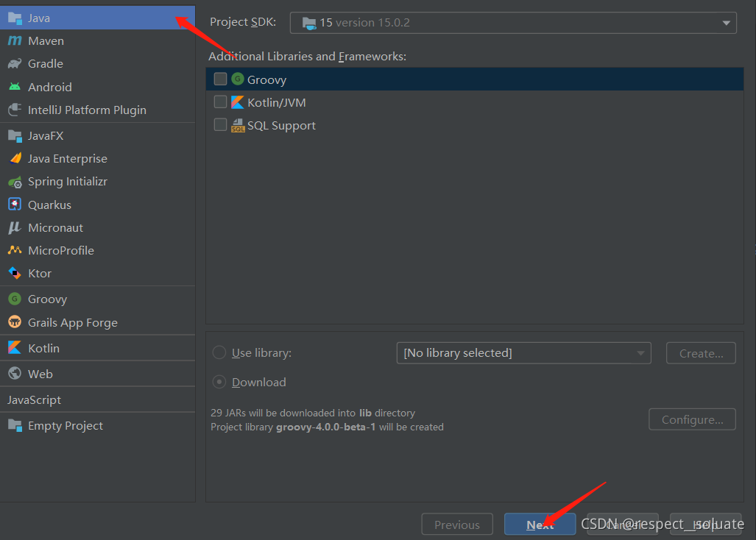Choose Maven in the project type list

coord(97,41)
